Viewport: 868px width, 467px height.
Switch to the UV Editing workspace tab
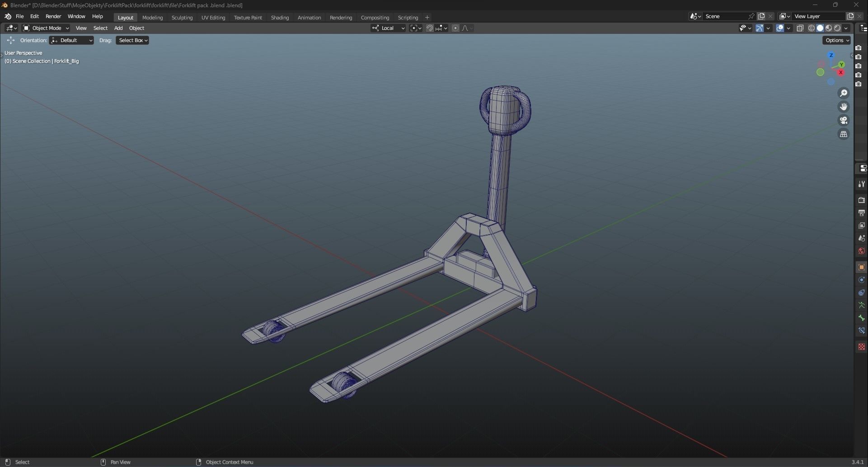pos(213,18)
